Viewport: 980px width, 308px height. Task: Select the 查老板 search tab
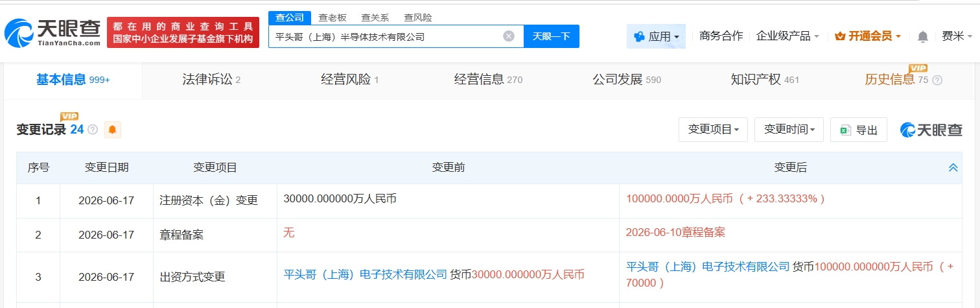pos(332,18)
